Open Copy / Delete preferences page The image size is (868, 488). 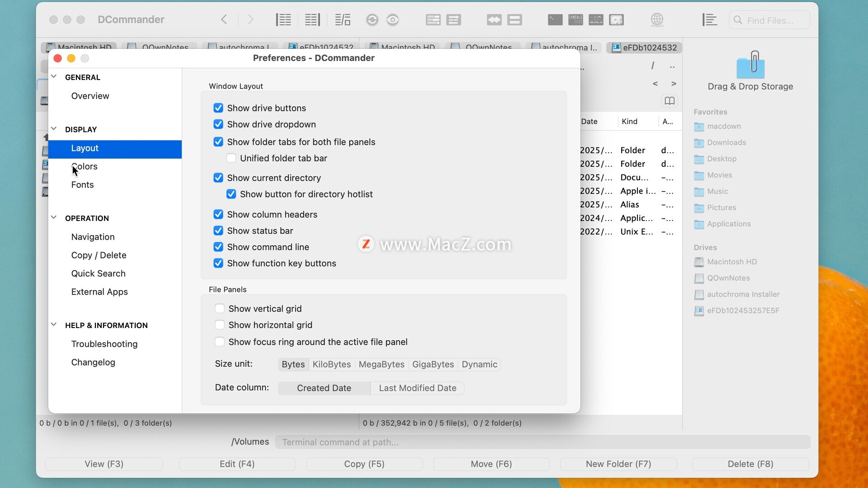click(x=99, y=255)
